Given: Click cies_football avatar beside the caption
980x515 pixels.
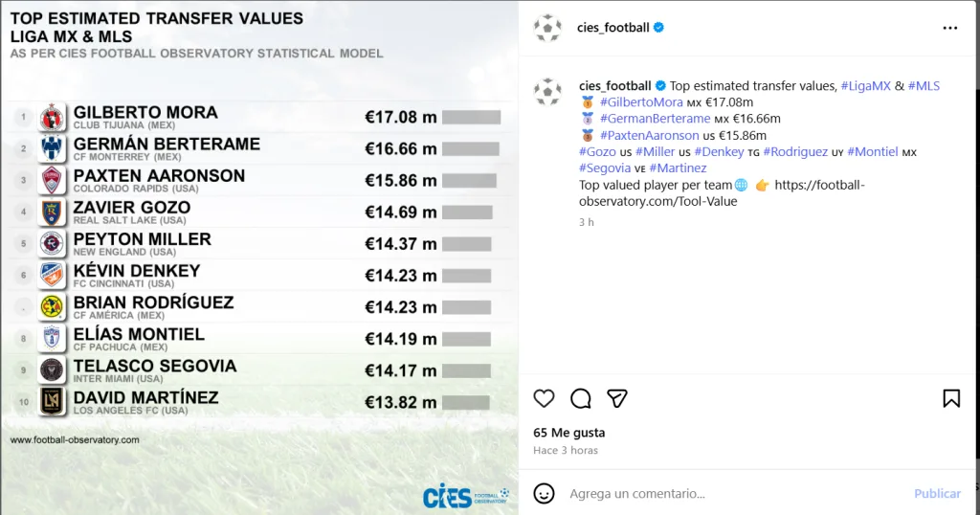Looking at the screenshot, I should point(547,91).
